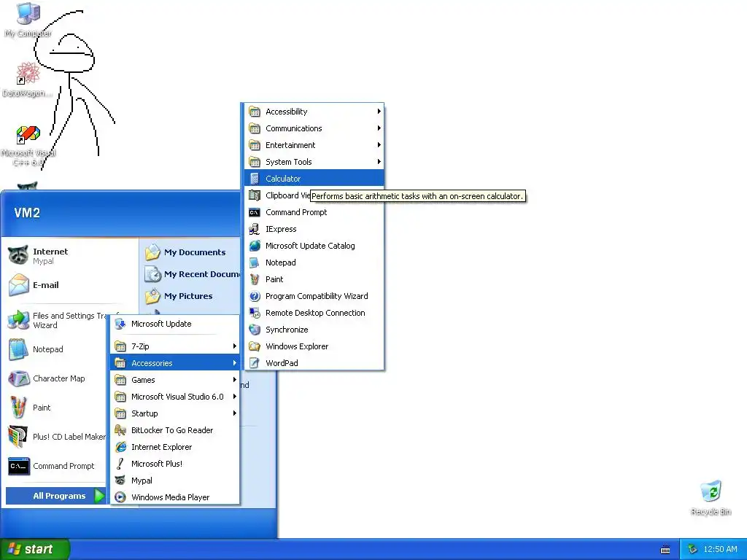Click the Files and Settings Transfer Wizard icon

(x=18, y=320)
